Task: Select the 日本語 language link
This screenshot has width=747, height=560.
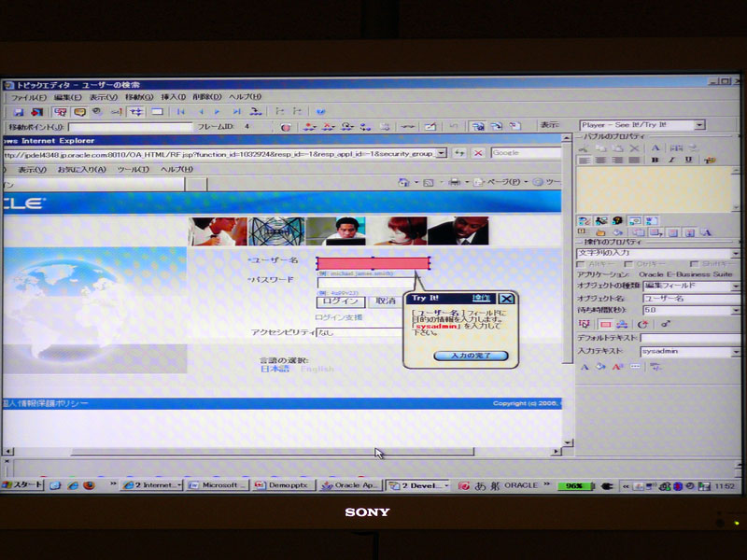Action: tap(275, 369)
